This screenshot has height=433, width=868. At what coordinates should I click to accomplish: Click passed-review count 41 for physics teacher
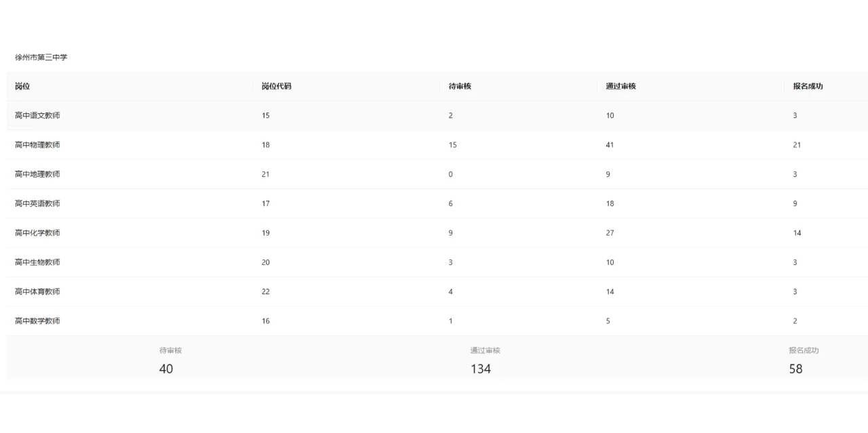click(x=610, y=145)
